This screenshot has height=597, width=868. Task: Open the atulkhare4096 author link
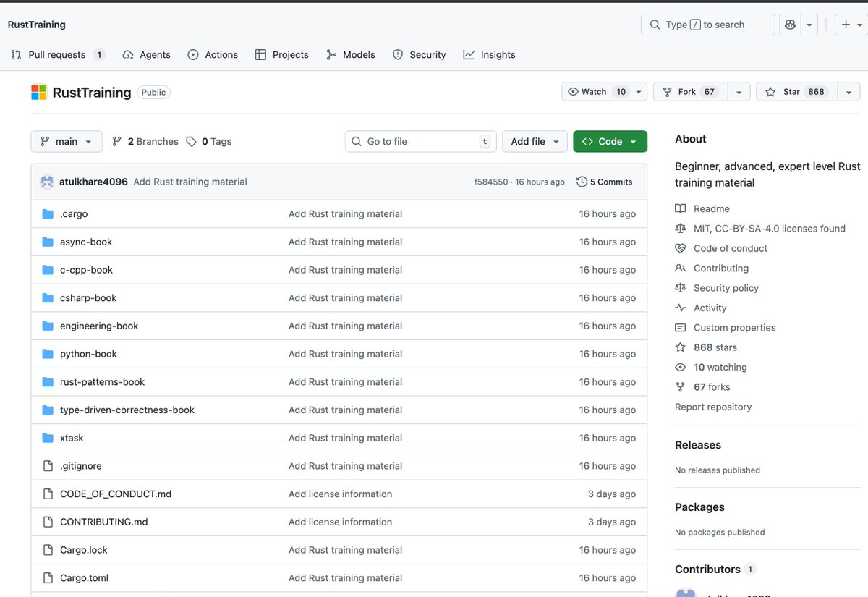(x=93, y=182)
